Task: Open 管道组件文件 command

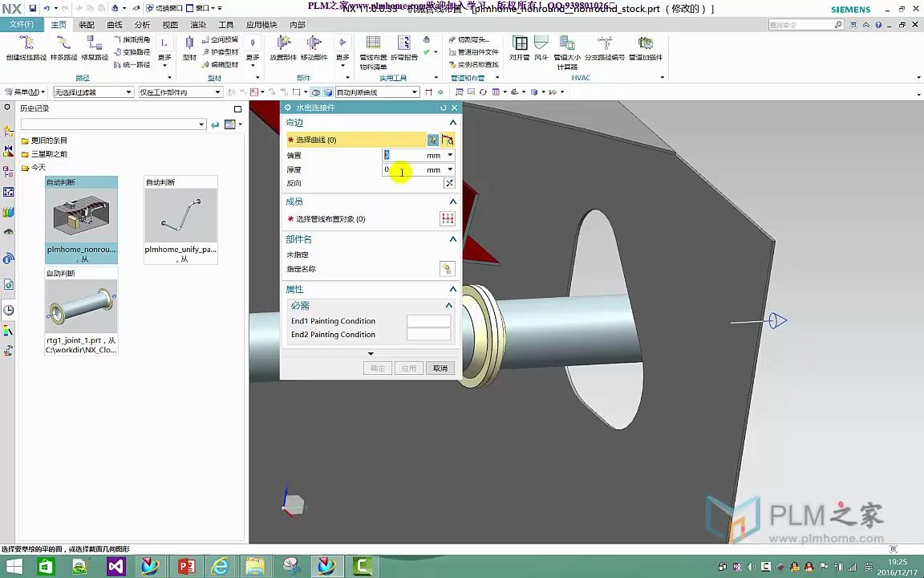Action: coord(473,52)
